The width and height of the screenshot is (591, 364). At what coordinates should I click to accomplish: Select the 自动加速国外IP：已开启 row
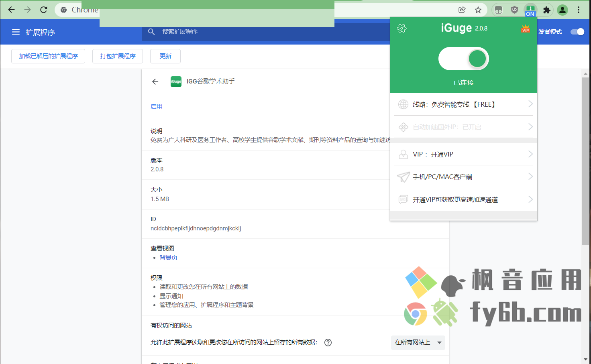[463, 127]
